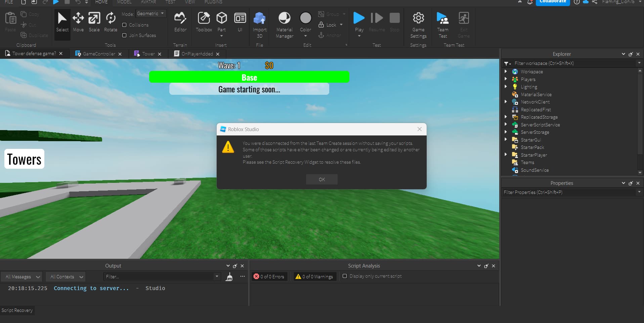Expand the Workspace tree node

(x=506, y=71)
